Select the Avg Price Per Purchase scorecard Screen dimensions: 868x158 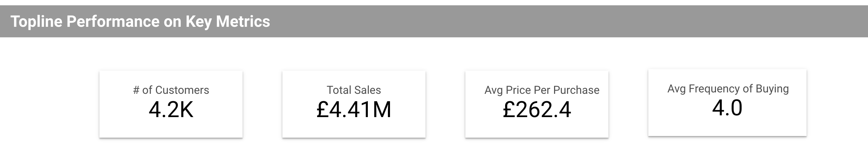(537, 128)
